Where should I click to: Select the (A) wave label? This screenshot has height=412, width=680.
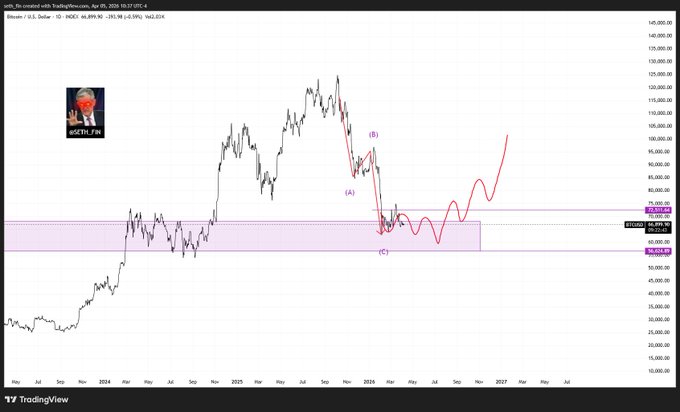click(x=350, y=192)
